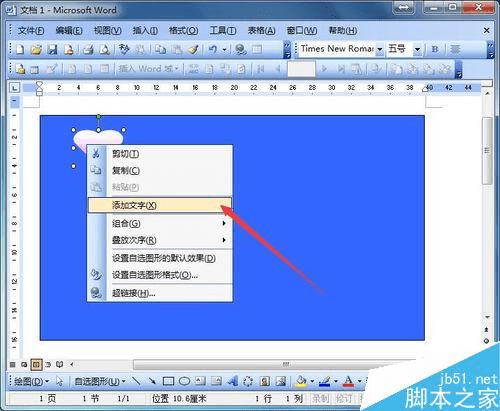Expand the 叠放次序(R) submenu
Viewport: 500px width, 411px height.
coord(160,240)
